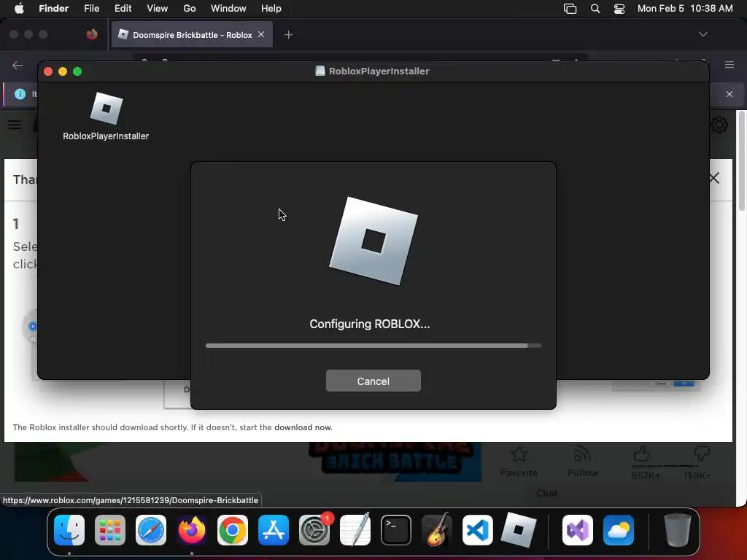The height and width of the screenshot is (560, 747).
Task: Click the Follow button
Action: pos(583,462)
